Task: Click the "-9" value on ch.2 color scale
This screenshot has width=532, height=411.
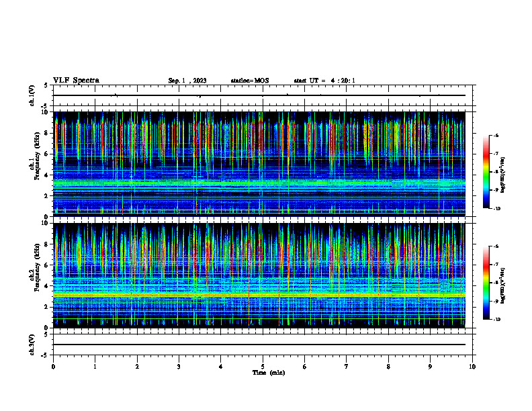Action: (x=496, y=301)
